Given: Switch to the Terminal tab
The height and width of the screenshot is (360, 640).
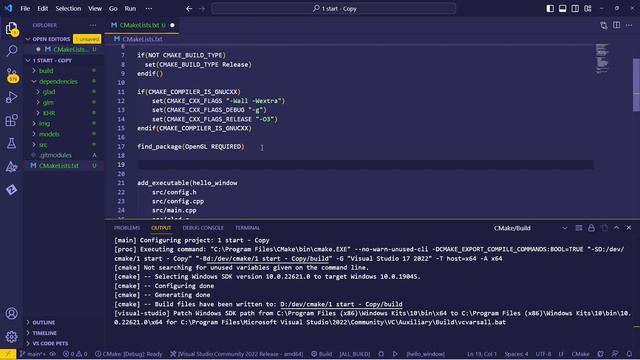Looking at the screenshot, I should coord(247,228).
